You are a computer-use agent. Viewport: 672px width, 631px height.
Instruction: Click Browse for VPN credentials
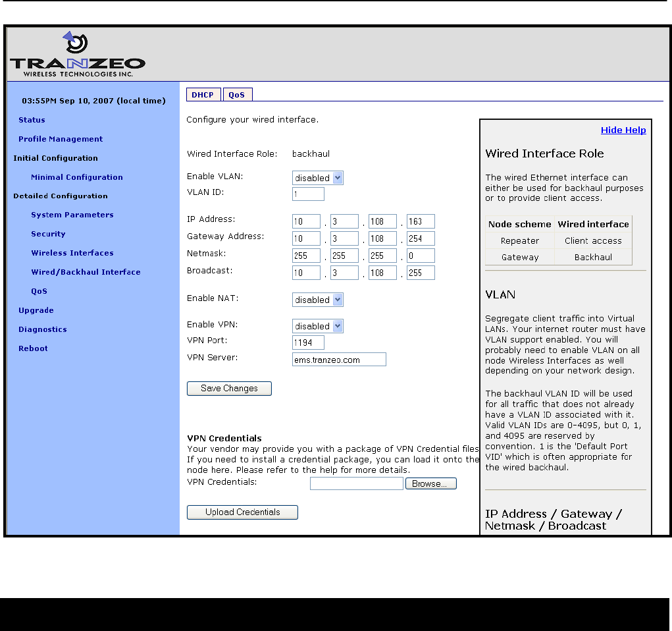pyautogui.click(x=430, y=483)
